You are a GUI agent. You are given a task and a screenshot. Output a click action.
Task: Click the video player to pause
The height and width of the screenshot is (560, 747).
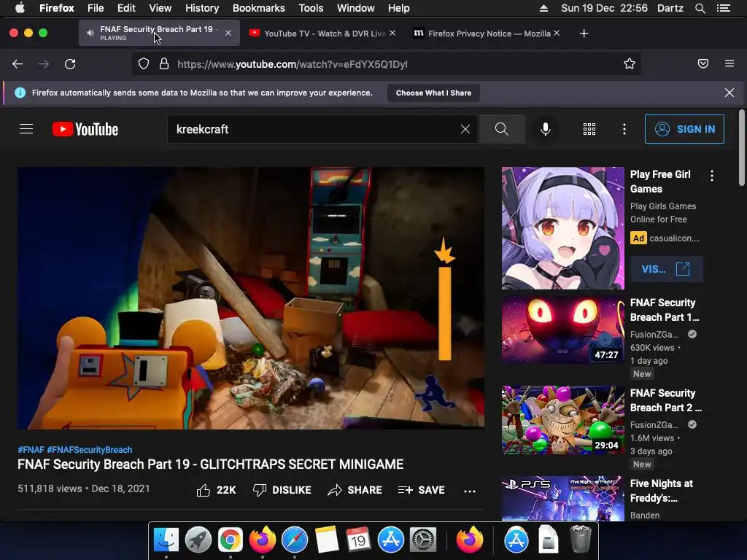(x=251, y=298)
